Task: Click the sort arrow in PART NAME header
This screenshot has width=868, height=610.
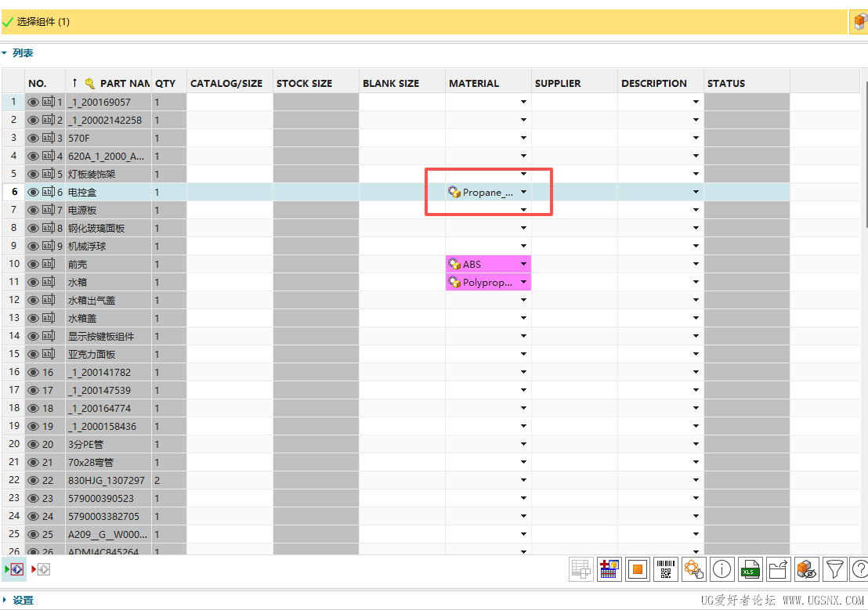Action: coord(74,83)
